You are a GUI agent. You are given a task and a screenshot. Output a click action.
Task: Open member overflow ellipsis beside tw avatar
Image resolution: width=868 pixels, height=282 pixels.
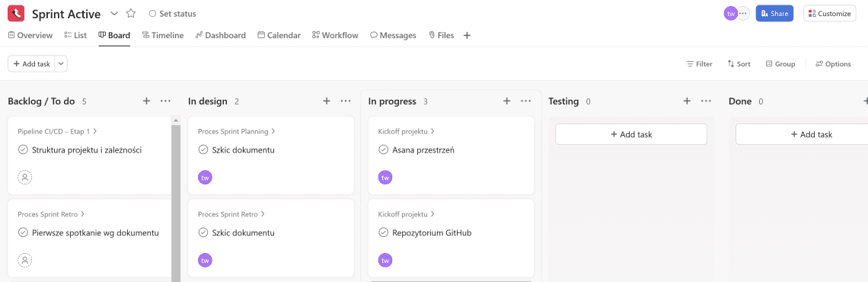coord(743,13)
